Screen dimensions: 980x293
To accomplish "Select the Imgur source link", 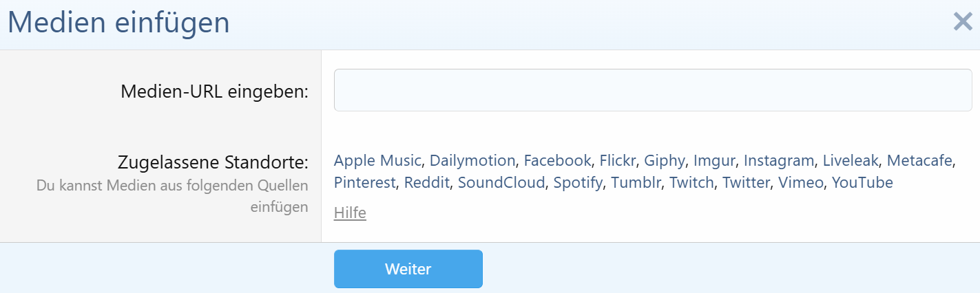I will click(714, 161).
